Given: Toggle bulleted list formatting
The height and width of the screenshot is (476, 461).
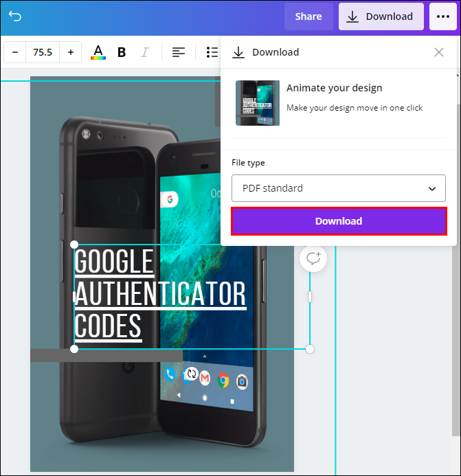Looking at the screenshot, I should (x=212, y=52).
